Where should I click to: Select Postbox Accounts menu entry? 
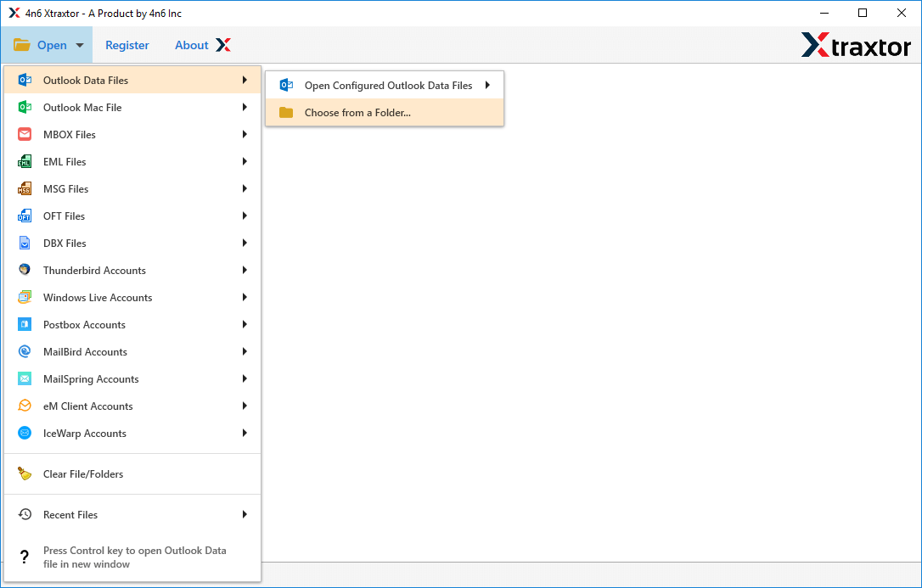coord(132,324)
